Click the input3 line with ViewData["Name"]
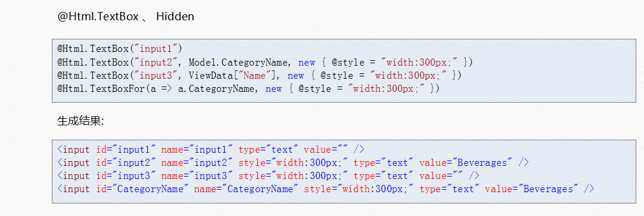This screenshot has width=644, height=216. click(x=260, y=75)
